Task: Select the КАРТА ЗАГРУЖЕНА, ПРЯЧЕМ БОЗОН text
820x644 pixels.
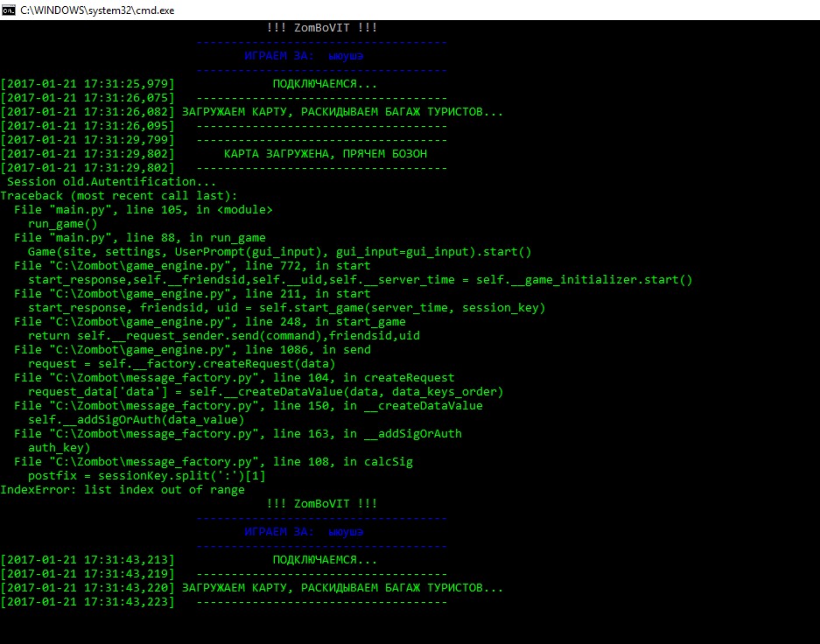Action: coord(326,154)
